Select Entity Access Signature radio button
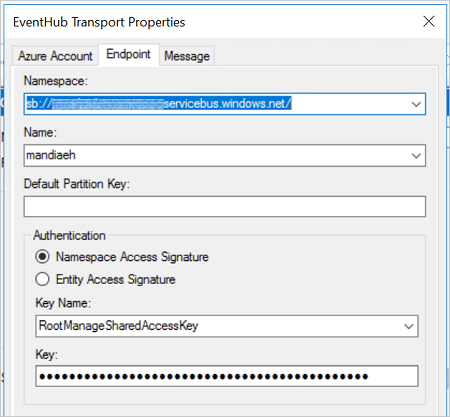 (x=42, y=279)
